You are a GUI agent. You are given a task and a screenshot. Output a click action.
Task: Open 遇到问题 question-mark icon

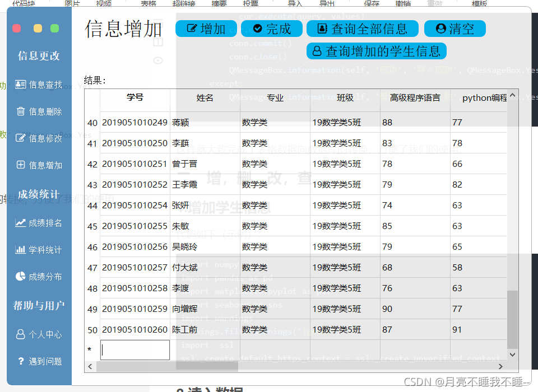coord(20,361)
